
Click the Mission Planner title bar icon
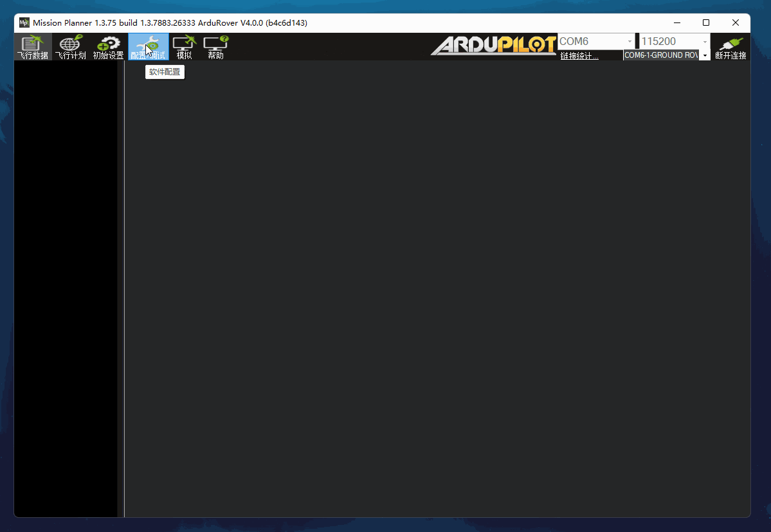(x=24, y=22)
